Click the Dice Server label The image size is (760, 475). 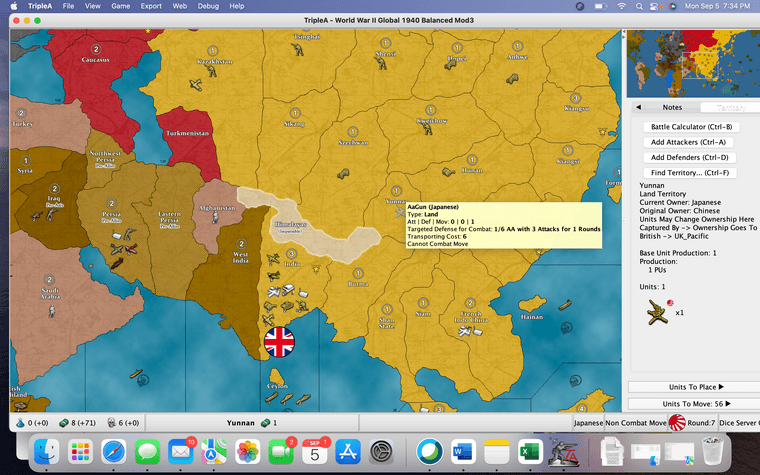(739, 423)
